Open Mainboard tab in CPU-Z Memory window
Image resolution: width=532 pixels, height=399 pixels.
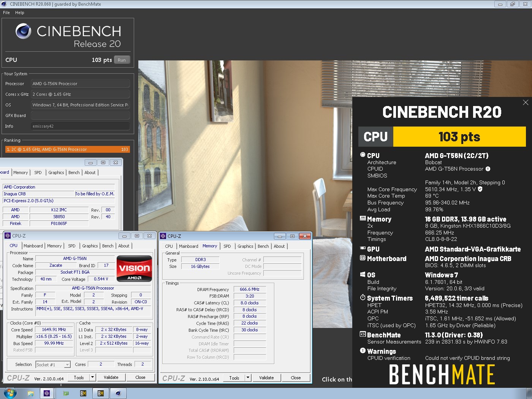(x=188, y=246)
